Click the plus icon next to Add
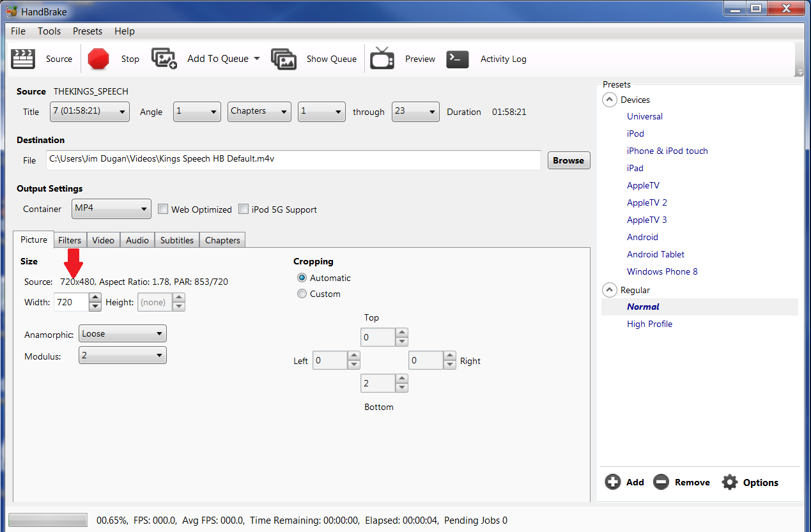811x532 pixels. tap(613, 482)
